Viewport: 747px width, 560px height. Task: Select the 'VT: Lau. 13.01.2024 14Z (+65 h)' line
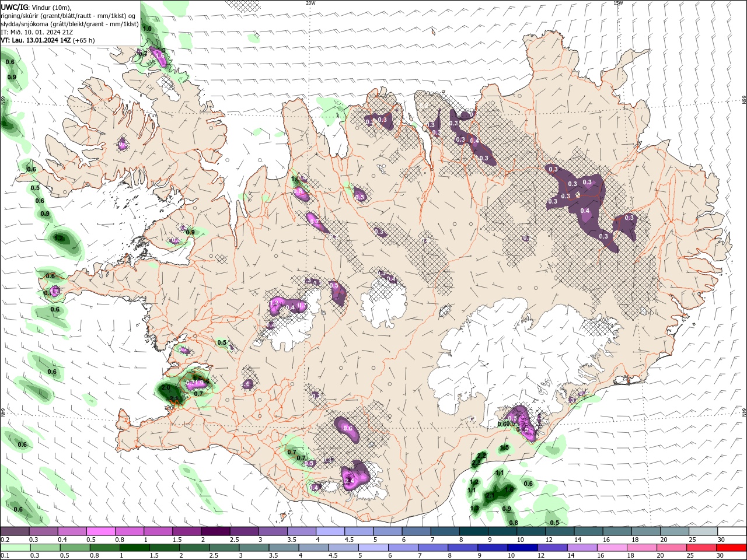tap(48, 40)
